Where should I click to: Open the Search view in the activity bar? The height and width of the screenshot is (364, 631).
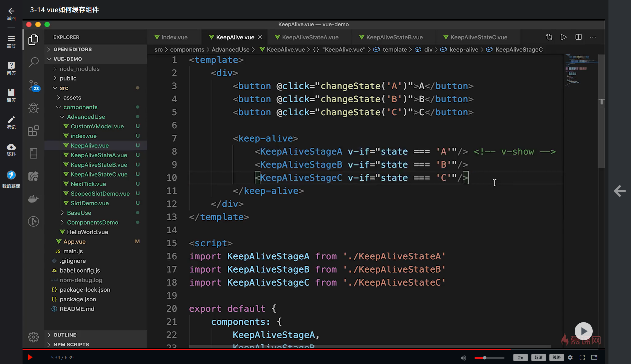[33, 62]
